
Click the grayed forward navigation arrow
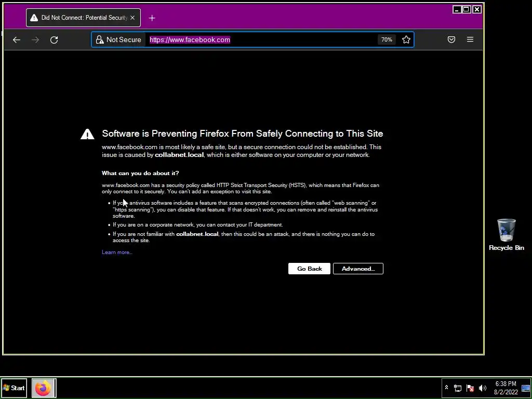[35, 40]
